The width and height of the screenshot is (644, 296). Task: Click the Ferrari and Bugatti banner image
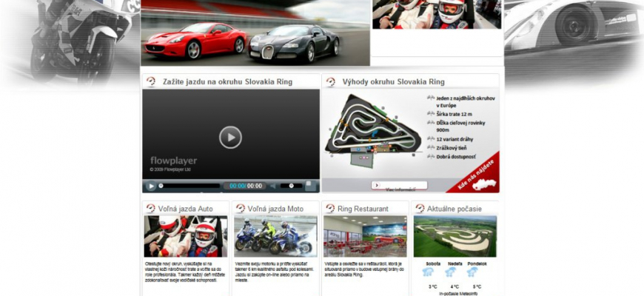coord(255,33)
